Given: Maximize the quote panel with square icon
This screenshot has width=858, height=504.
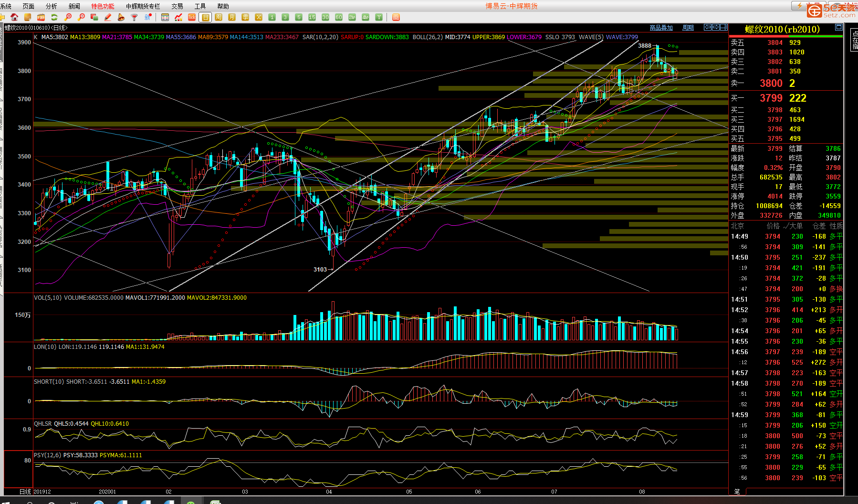Looking at the screenshot, I should (839, 28).
